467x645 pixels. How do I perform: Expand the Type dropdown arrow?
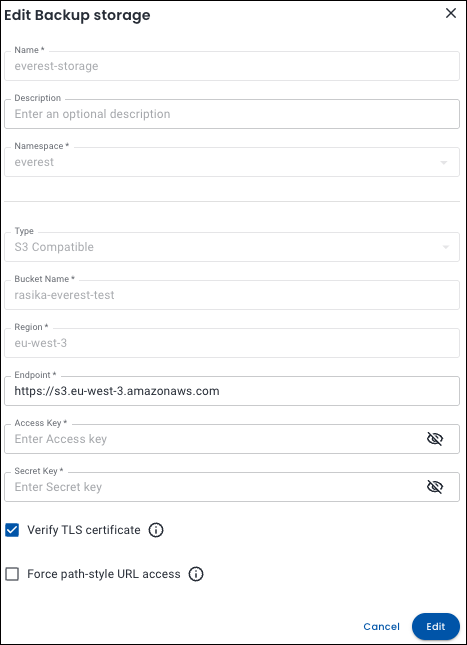446,247
